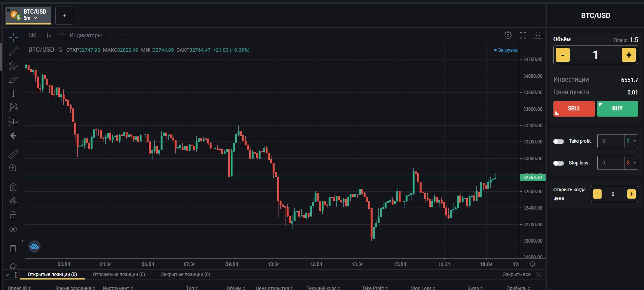Decrease open-when-price value with minus
This screenshot has width=644, height=290.
point(597,194)
